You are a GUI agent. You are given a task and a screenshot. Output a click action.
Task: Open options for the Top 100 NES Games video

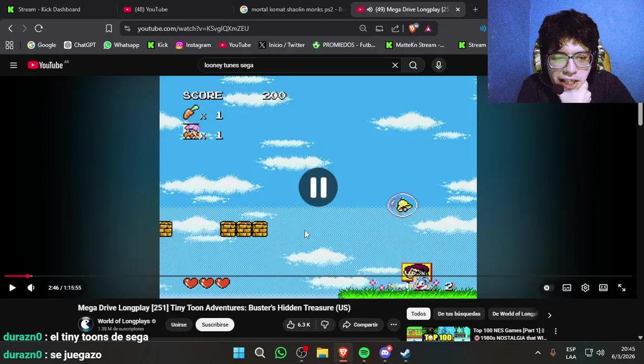point(556,331)
